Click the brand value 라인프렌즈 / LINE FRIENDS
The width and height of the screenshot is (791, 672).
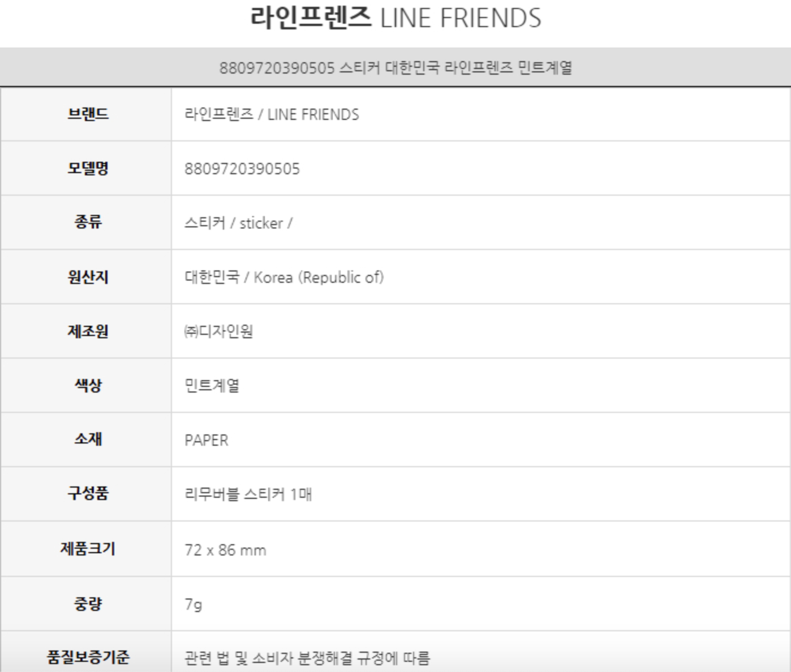tap(272, 115)
